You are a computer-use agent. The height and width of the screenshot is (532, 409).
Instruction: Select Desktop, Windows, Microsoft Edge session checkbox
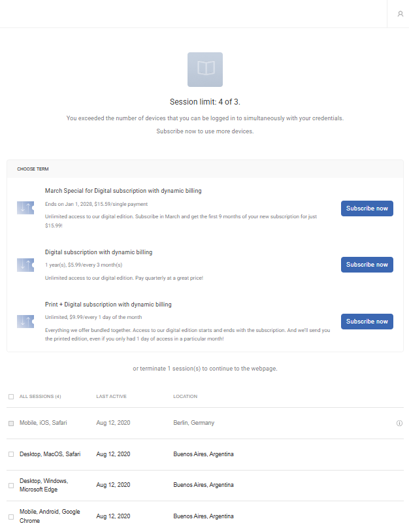point(11,486)
